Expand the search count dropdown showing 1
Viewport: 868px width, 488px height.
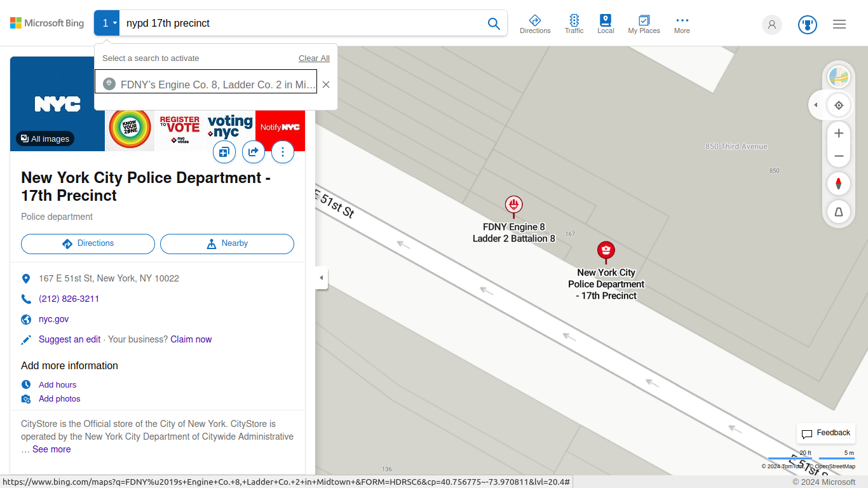click(107, 23)
